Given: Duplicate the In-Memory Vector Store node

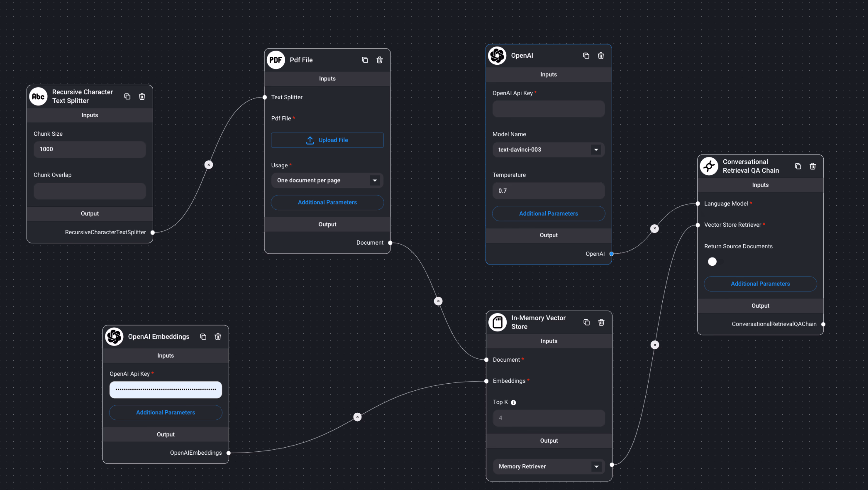Looking at the screenshot, I should 586,322.
